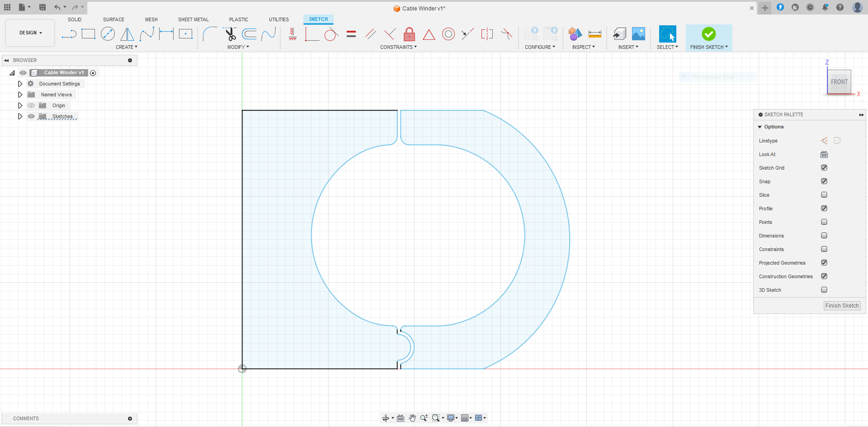Click the FRONT face of view cube
This screenshot has height=427, width=868.
(x=839, y=82)
